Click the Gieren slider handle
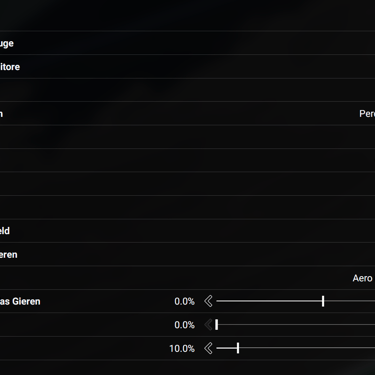Image resolution: width=375 pixels, height=375 pixels. (323, 301)
